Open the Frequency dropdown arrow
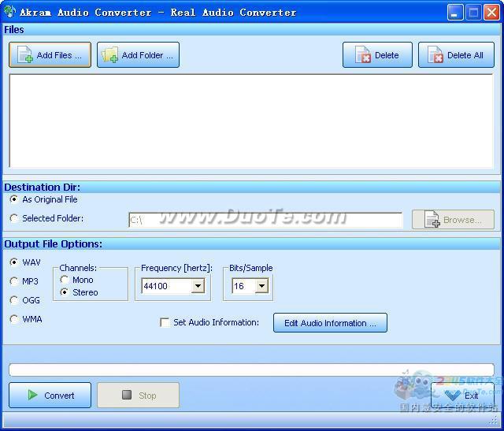 tap(198, 285)
